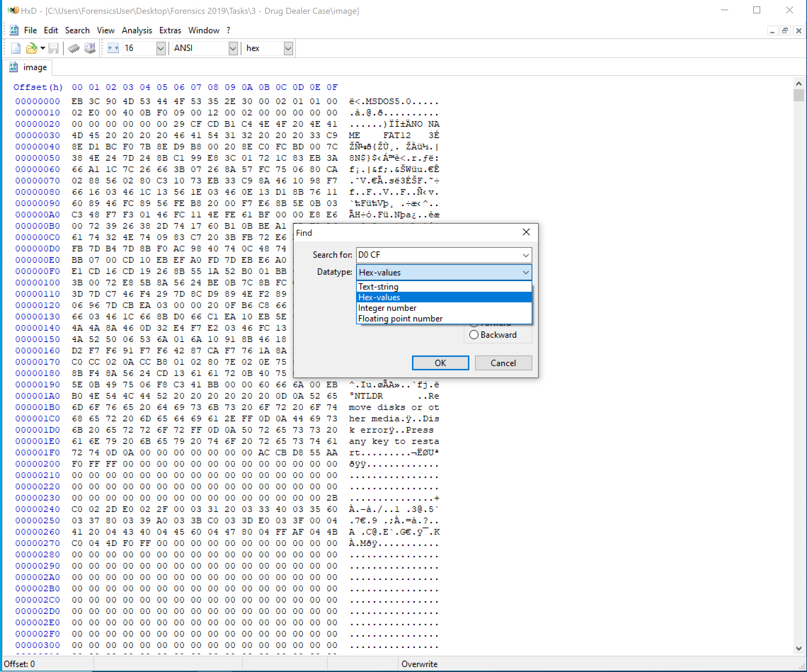Screen dimensions: 807x672
Task: Click the Save disk toolbar icon
Action: 53,48
